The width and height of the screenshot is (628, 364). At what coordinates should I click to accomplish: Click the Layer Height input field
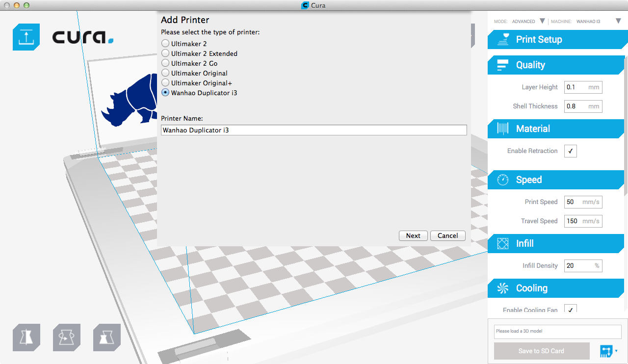(583, 87)
